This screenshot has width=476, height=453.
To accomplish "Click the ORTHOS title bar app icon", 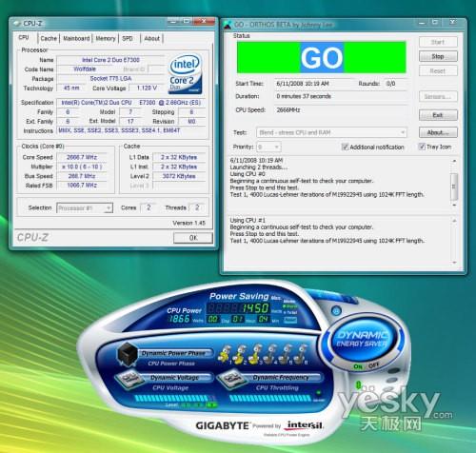I will [228, 25].
